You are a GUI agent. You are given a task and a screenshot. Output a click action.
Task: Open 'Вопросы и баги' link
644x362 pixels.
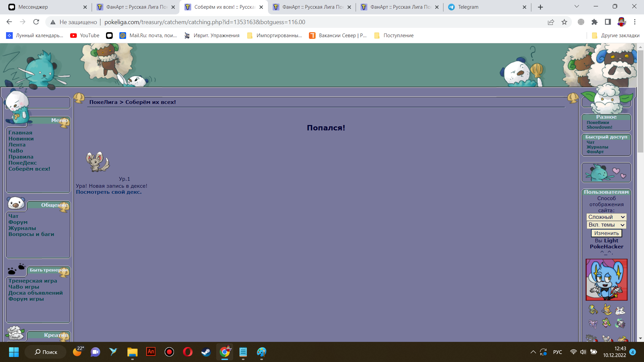pos(31,234)
